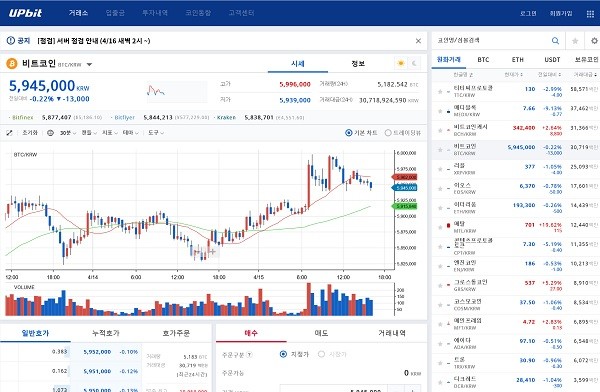Click the login link in header

pyautogui.click(x=528, y=13)
